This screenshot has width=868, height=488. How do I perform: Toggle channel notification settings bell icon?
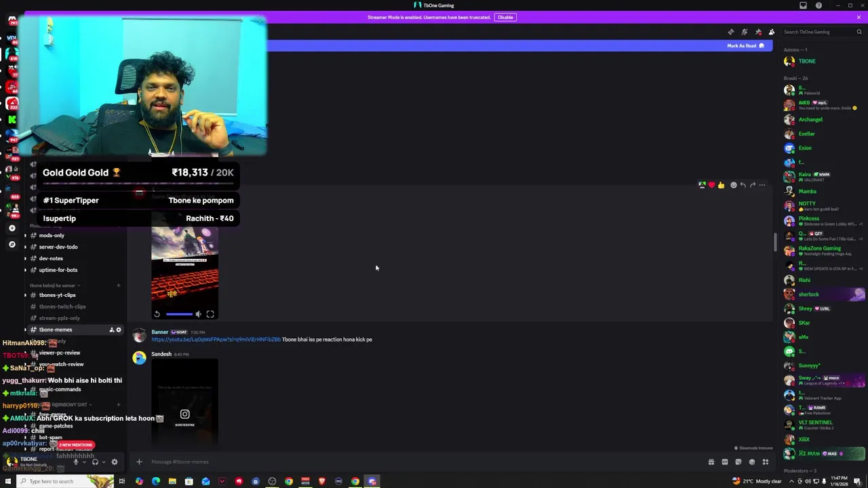[744, 32]
